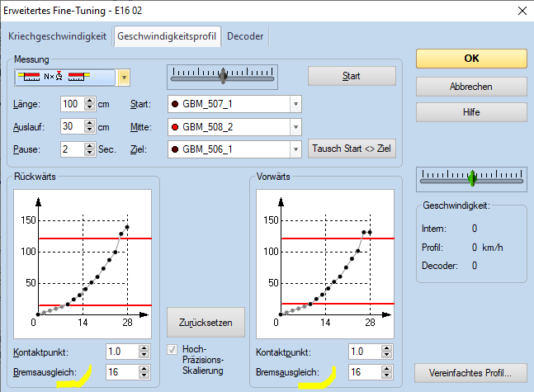Click the Abbrechen button
The height and width of the screenshot is (392, 534).
pos(470,87)
